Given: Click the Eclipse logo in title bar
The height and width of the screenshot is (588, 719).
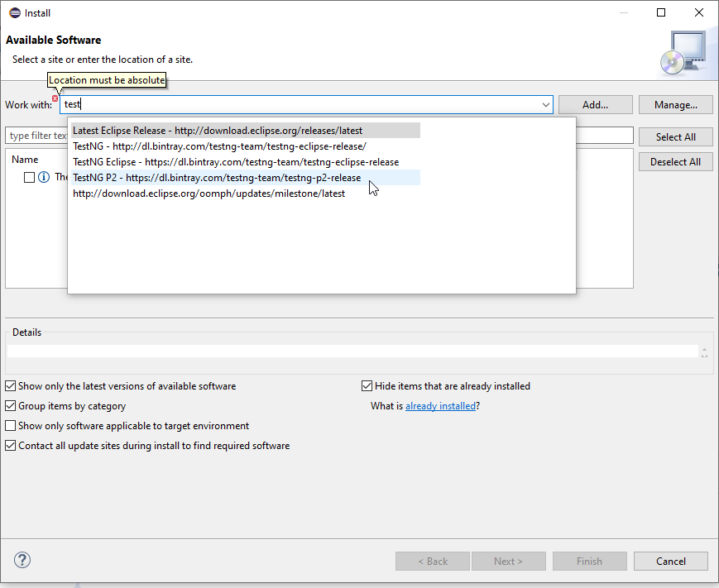Looking at the screenshot, I should 15,13.
